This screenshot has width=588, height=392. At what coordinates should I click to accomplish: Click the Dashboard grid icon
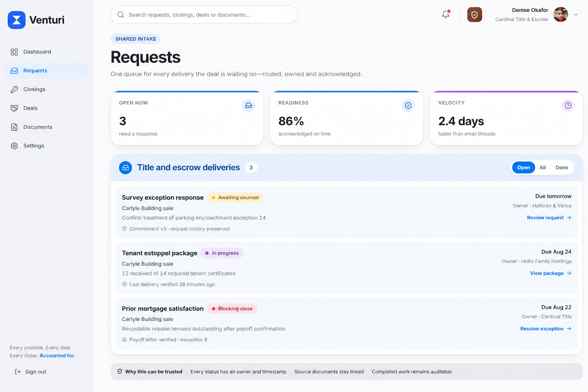point(14,52)
